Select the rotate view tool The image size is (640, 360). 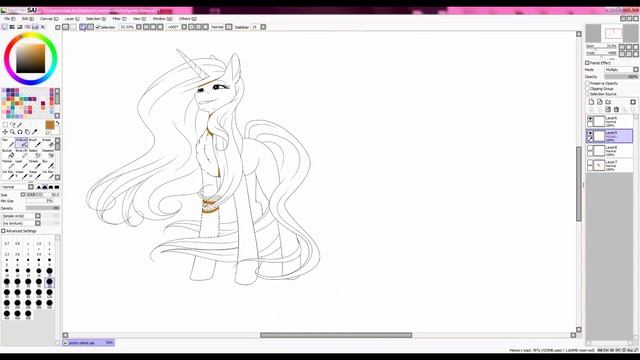(20, 132)
